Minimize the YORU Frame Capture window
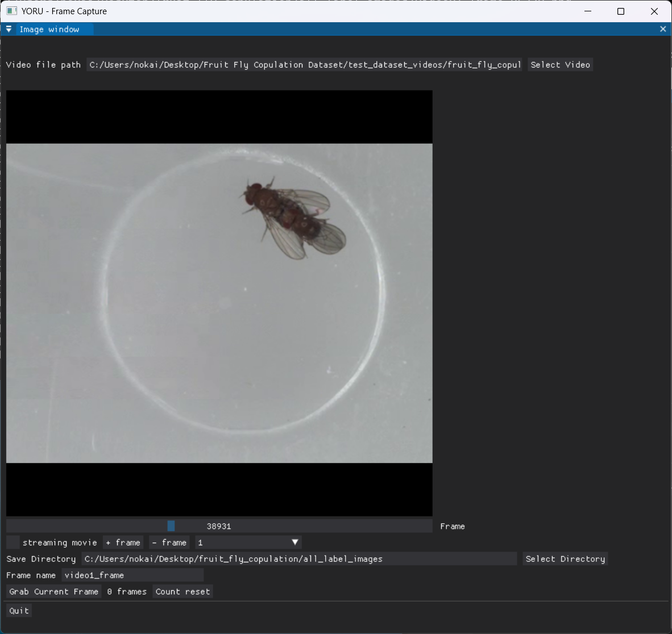Screen dimensions: 672x634 588,11
